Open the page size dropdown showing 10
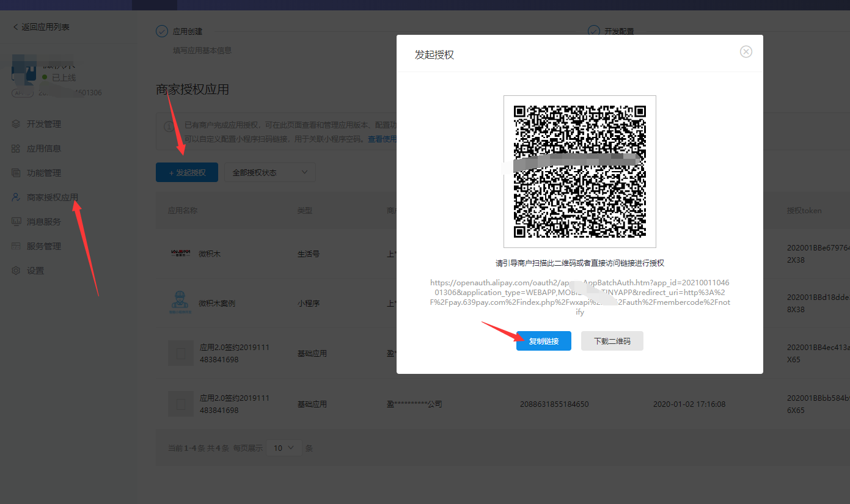 pyautogui.click(x=284, y=448)
